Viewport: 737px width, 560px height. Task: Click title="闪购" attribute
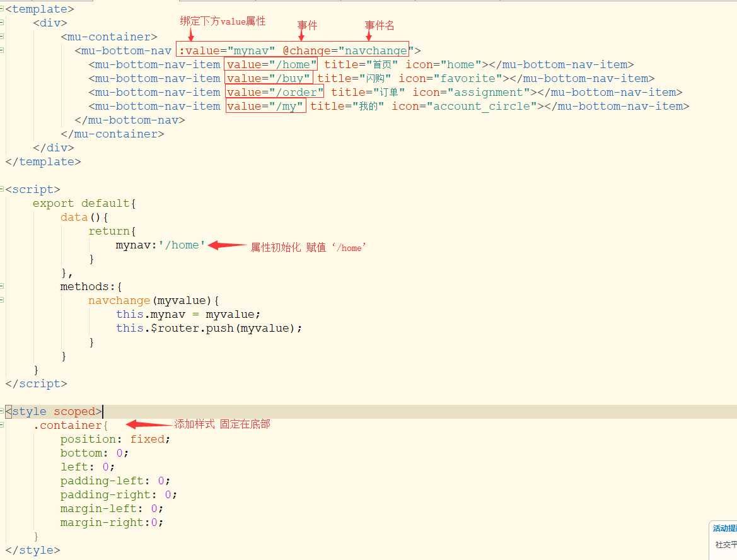[x=354, y=78]
